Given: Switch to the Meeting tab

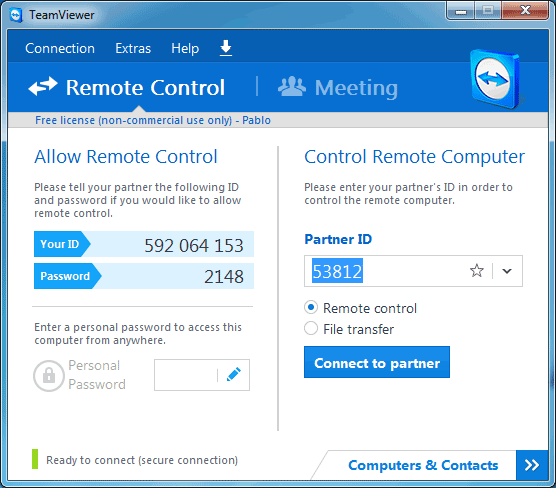Looking at the screenshot, I should click(x=338, y=87).
